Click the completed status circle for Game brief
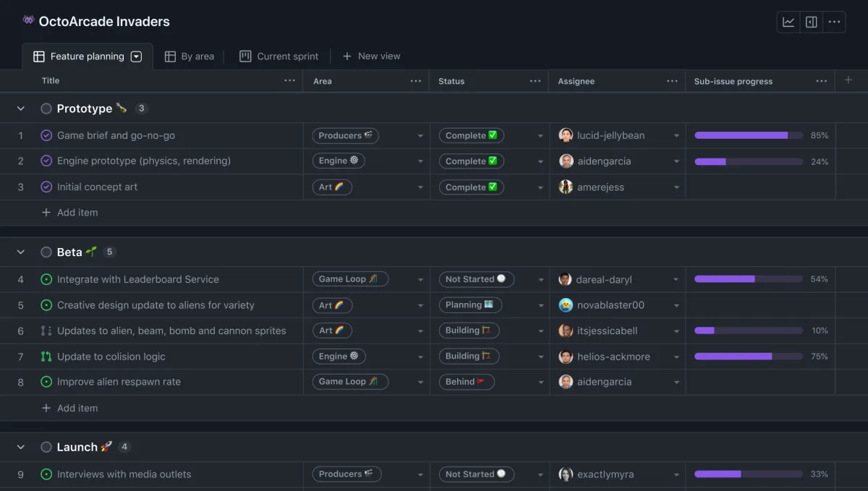The width and height of the screenshot is (868, 491). pyautogui.click(x=46, y=135)
